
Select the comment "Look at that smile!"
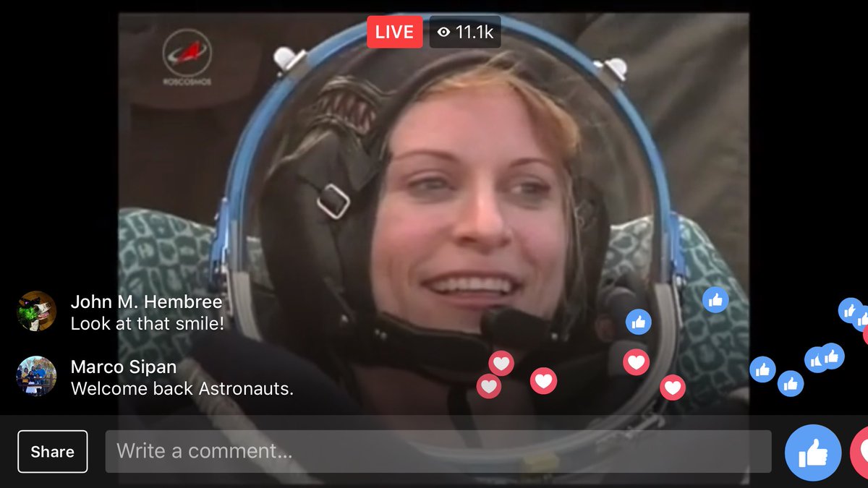(148, 324)
